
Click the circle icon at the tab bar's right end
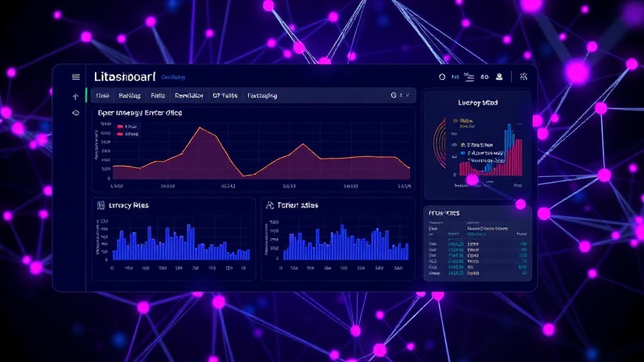pyautogui.click(x=394, y=96)
